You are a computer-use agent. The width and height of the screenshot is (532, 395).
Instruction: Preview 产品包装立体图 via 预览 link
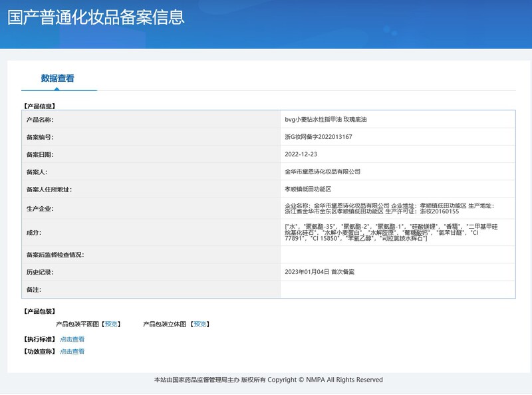(x=200, y=324)
